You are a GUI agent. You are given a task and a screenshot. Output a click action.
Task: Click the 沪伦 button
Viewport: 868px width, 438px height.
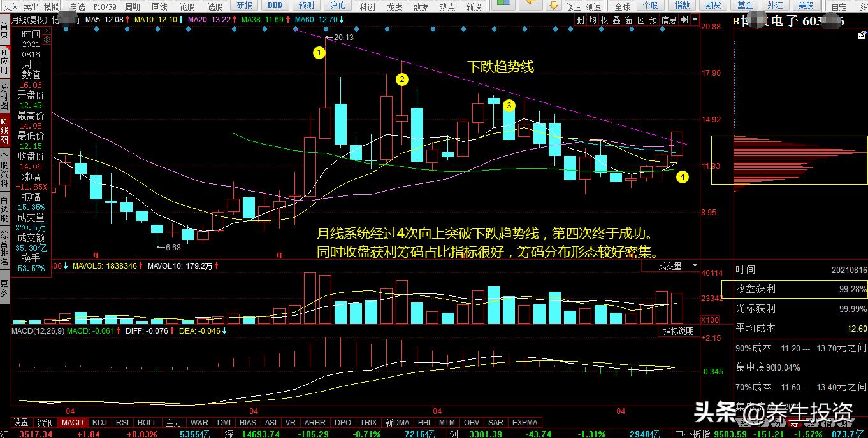click(x=338, y=5)
